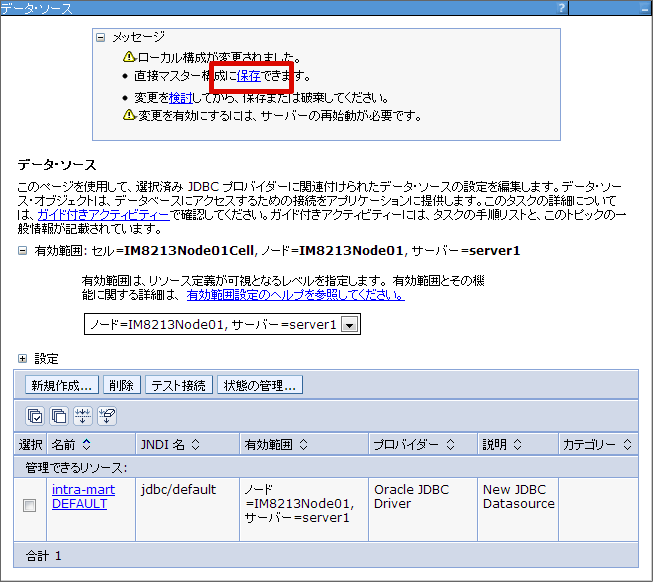This screenshot has width=653, height=582.
Task: Click the select all rows icon
Action: [x=35, y=416]
